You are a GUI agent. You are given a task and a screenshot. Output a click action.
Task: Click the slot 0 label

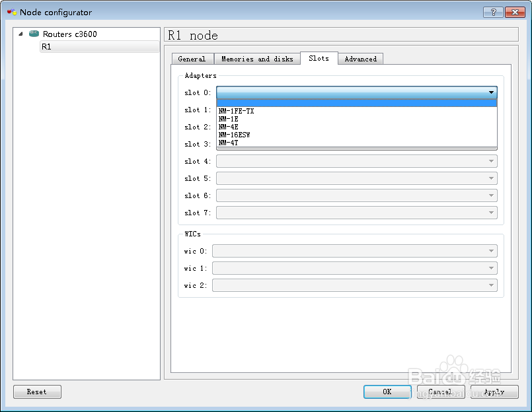click(x=198, y=92)
